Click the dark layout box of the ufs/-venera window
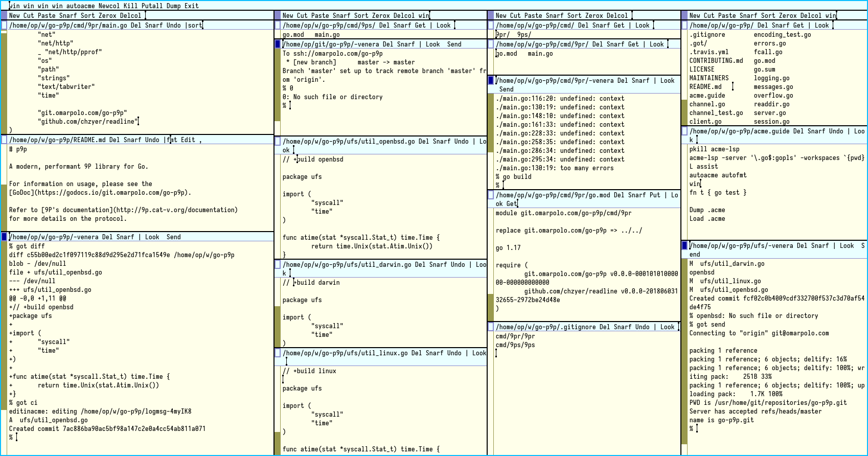This screenshot has width=868, height=456. [684, 245]
